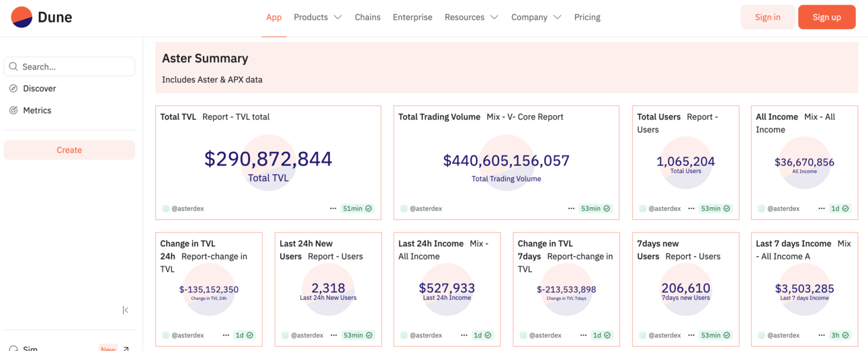Open the Chains page
Screen dimensions: 868x351
coord(367,17)
